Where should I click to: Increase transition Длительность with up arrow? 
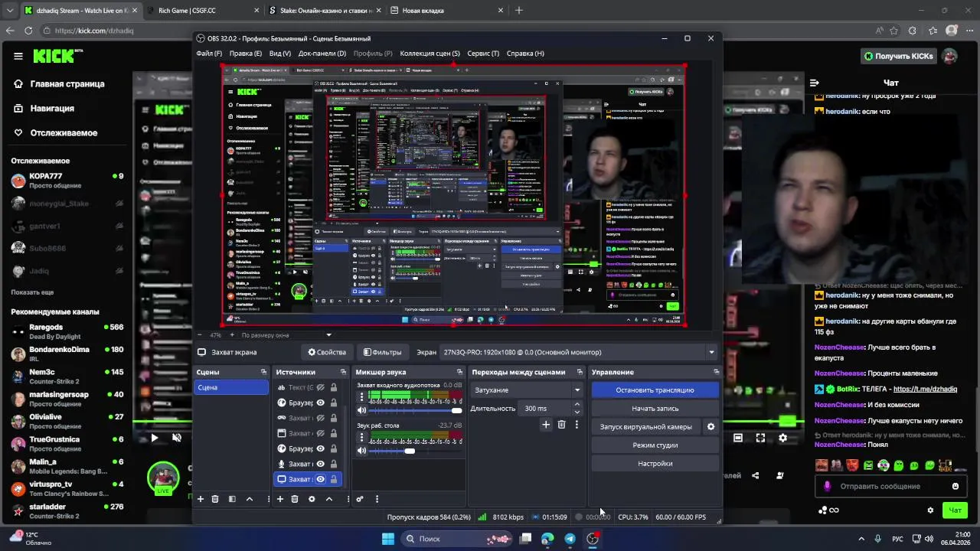click(x=577, y=406)
